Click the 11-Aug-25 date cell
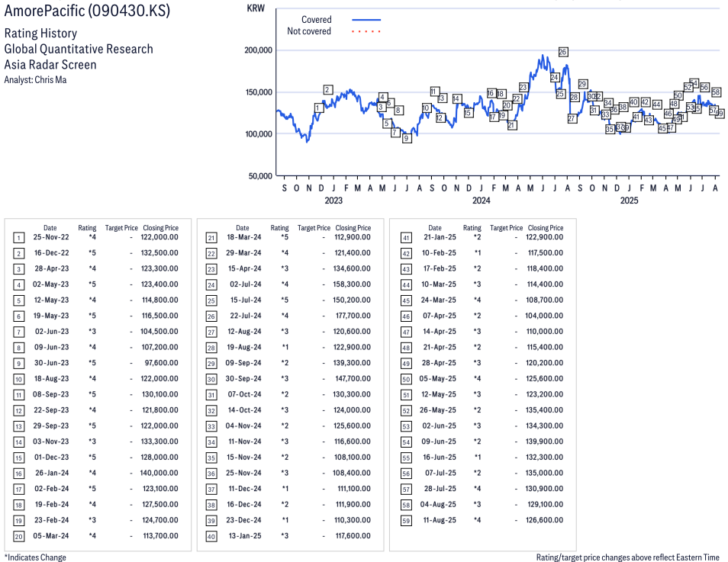 coord(440,520)
